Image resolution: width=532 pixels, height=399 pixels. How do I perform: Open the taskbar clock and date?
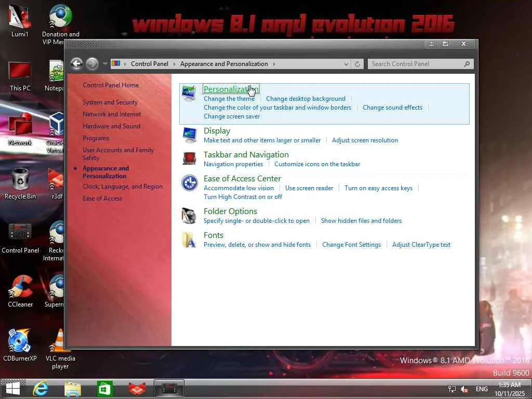click(510, 389)
